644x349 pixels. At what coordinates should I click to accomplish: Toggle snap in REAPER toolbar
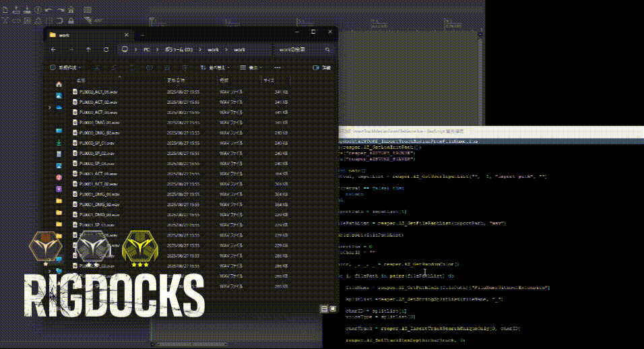coord(60,20)
